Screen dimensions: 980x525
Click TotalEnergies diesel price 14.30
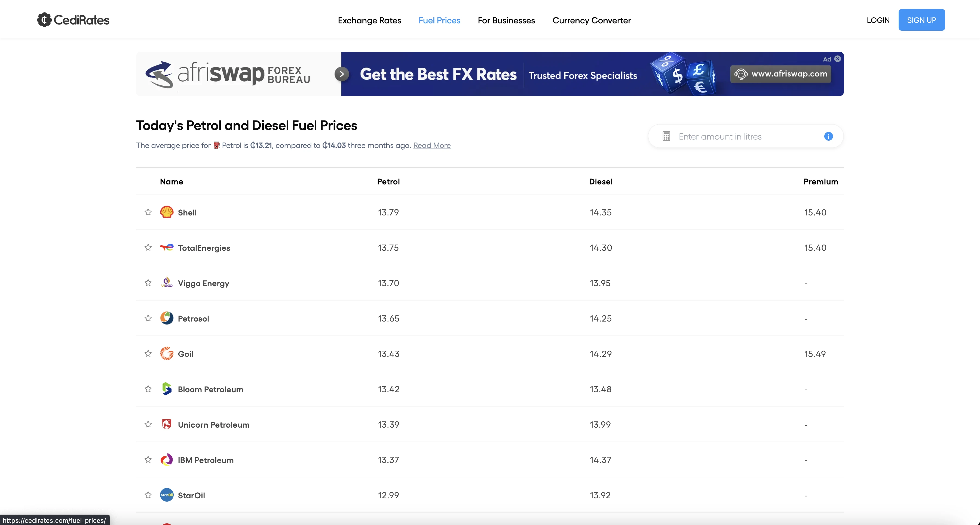click(x=601, y=248)
